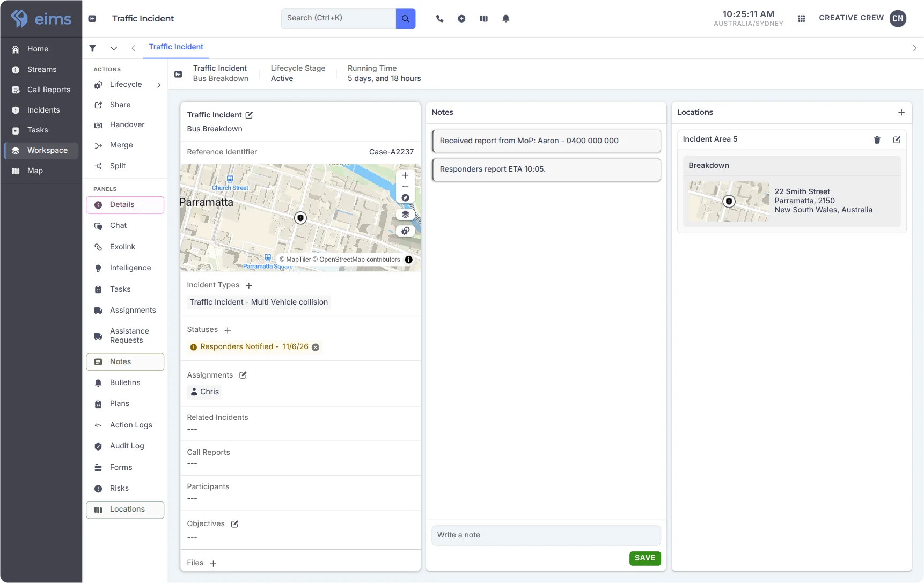The width and height of the screenshot is (924, 583).
Task: Toggle the Chat panel
Action: [x=125, y=226]
